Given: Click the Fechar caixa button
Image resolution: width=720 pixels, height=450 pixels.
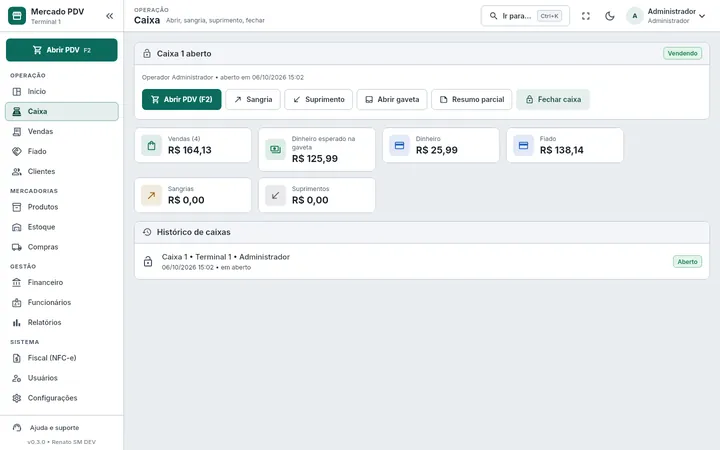Looking at the screenshot, I should click(x=553, y=100).
